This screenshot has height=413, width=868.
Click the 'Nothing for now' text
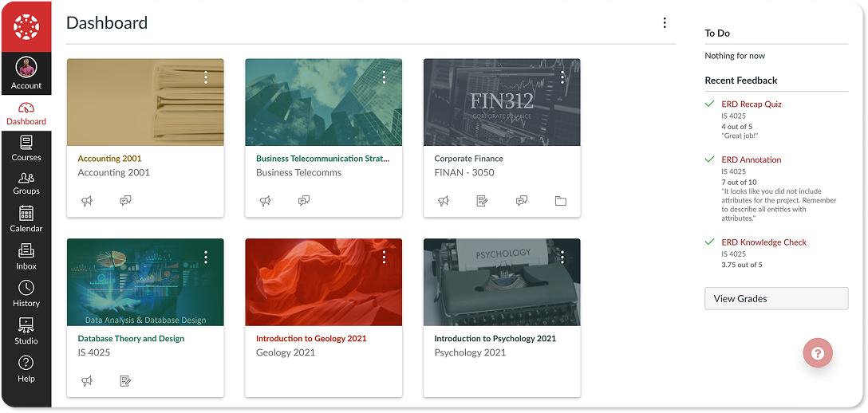coord(735,56)
